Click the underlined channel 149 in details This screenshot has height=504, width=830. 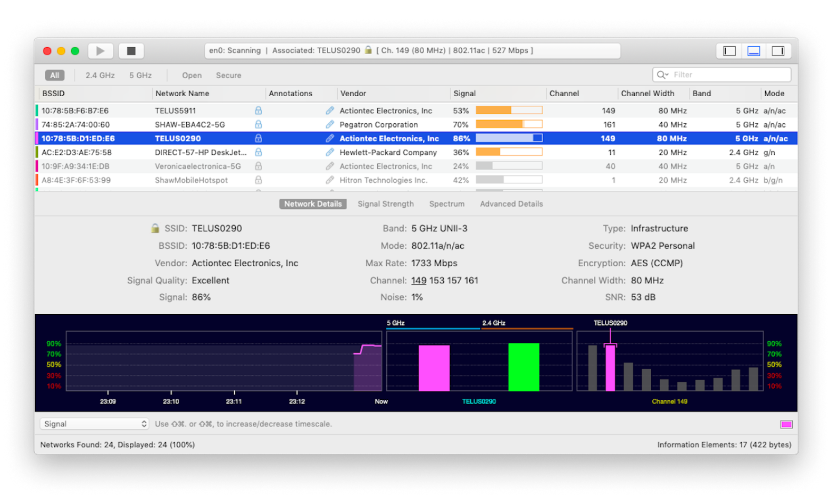click(x=419, y=280)
